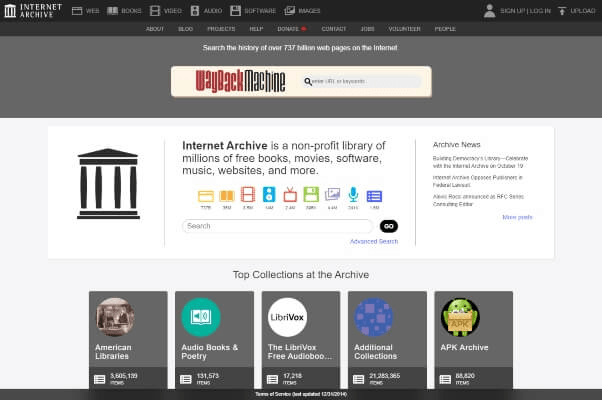Screen dimensions: 602x400
Task: Open the Opposes Publishers in Federal Lawsuit post
Action: pos(478,181)
